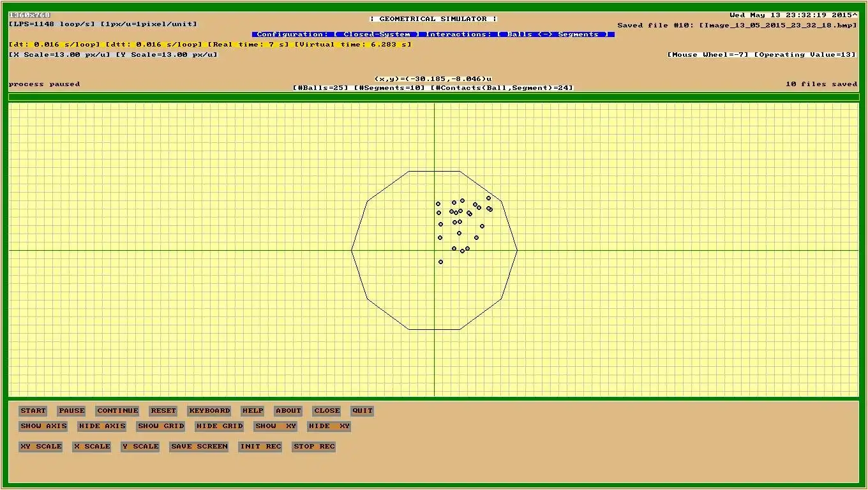Hide the axes with HIDE AXIS
Screen dimensions: 868x490
[102, 426]
